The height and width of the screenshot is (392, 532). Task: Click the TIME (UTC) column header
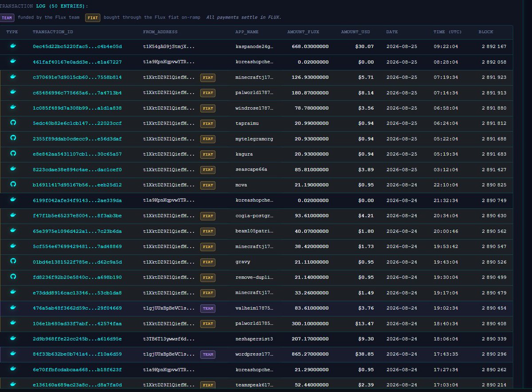pos(447,32)
